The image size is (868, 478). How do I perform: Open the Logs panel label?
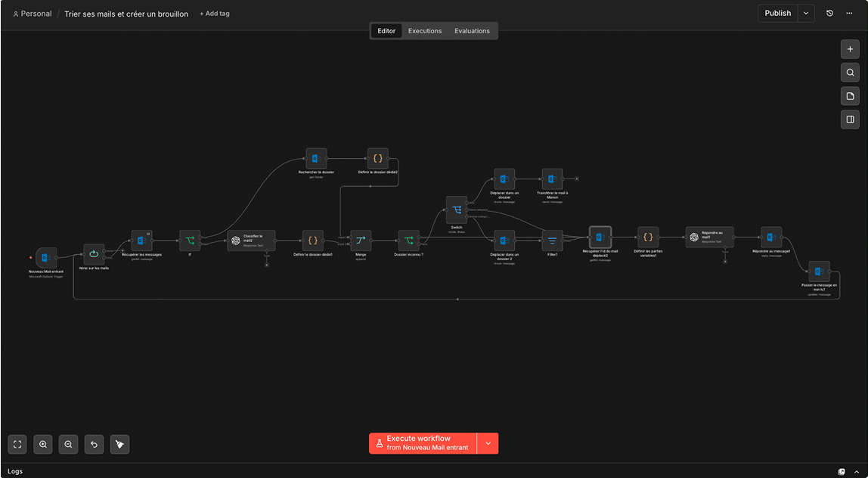(x=15, y=471)
